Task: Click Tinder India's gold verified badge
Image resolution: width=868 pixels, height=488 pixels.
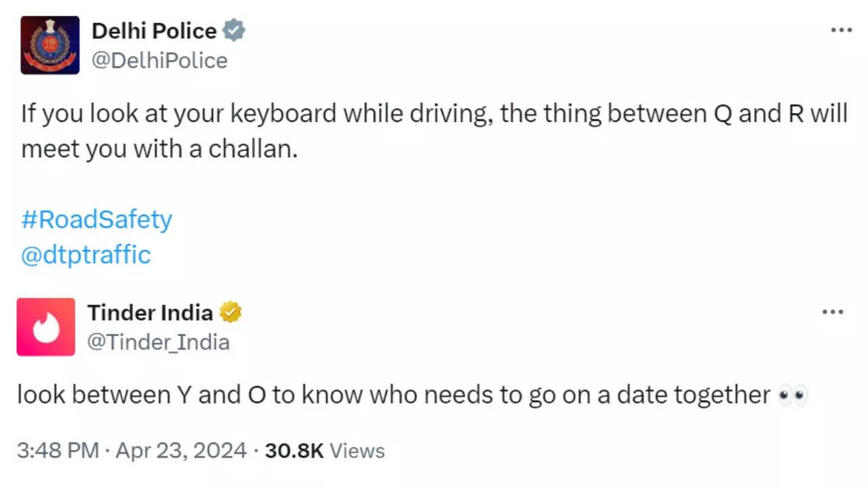Action: tap(231, 312)
